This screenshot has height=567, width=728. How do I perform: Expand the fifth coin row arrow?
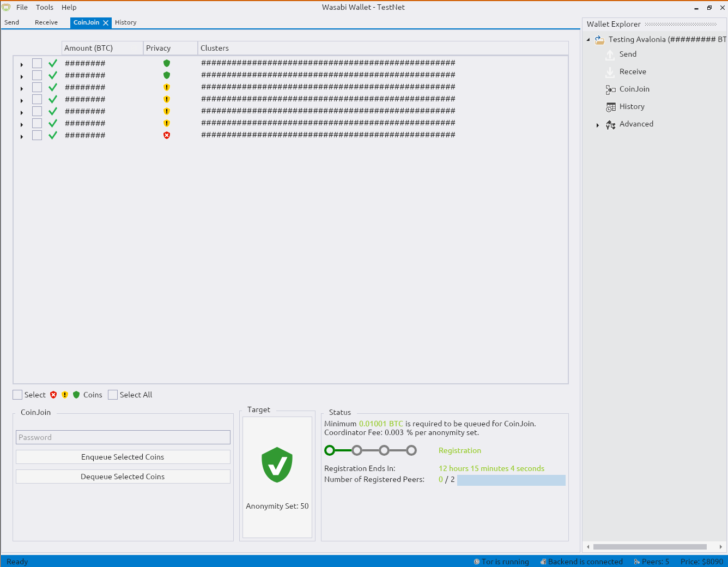[22, 113]
